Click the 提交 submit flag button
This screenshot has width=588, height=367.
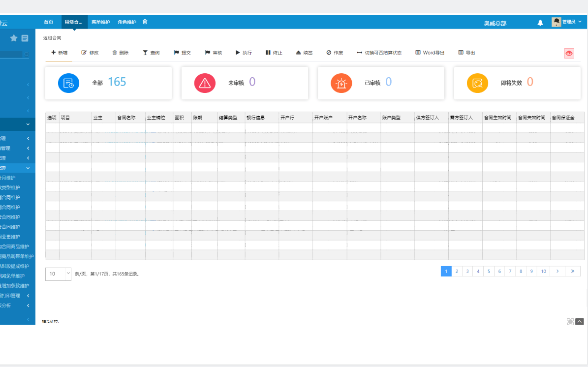point(182,53)
